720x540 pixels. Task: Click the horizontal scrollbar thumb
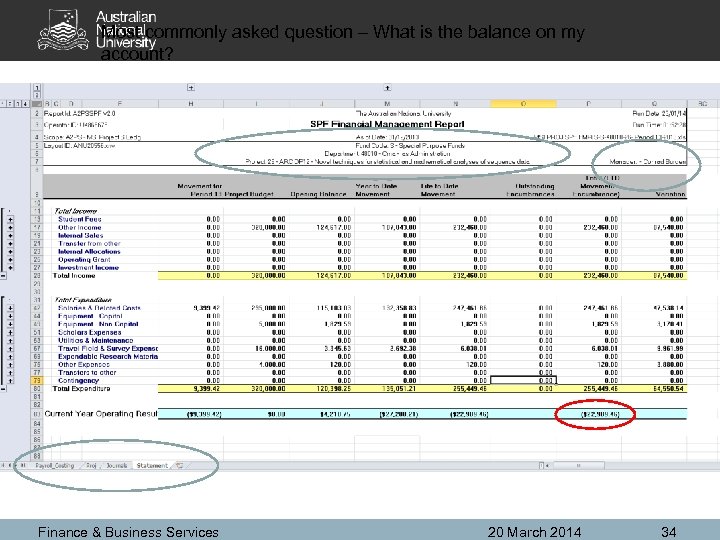point(579,466)
